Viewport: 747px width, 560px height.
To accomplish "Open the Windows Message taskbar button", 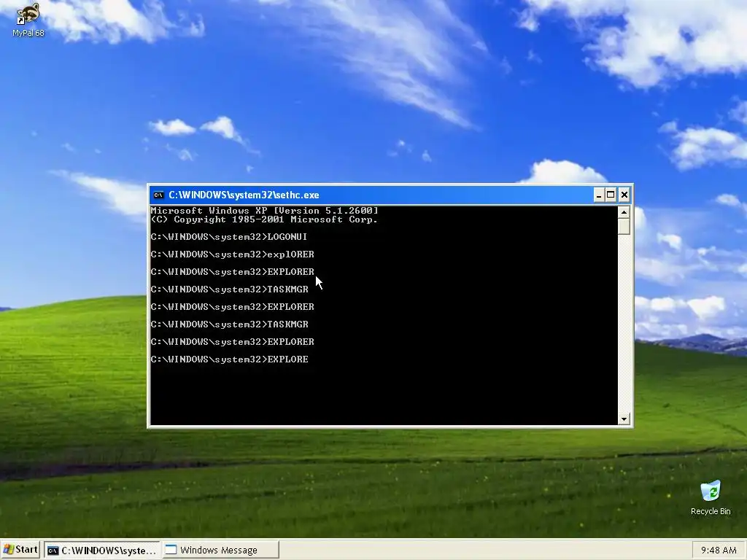I will pos(220,550).
